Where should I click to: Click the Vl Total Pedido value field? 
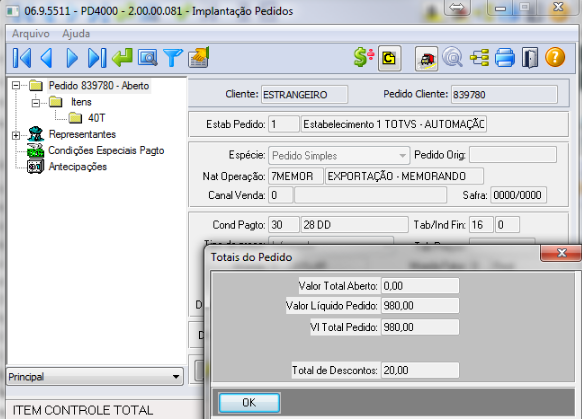[x=420, y=327]
